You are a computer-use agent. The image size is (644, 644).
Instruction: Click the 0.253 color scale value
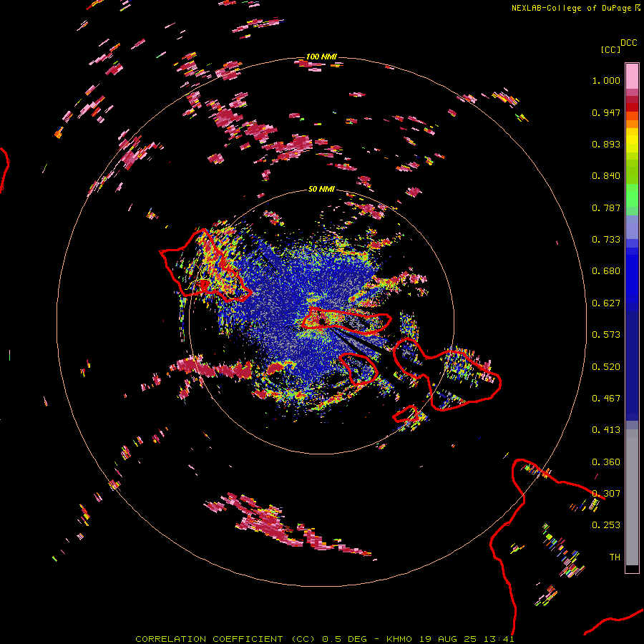(x=606, y=525)
